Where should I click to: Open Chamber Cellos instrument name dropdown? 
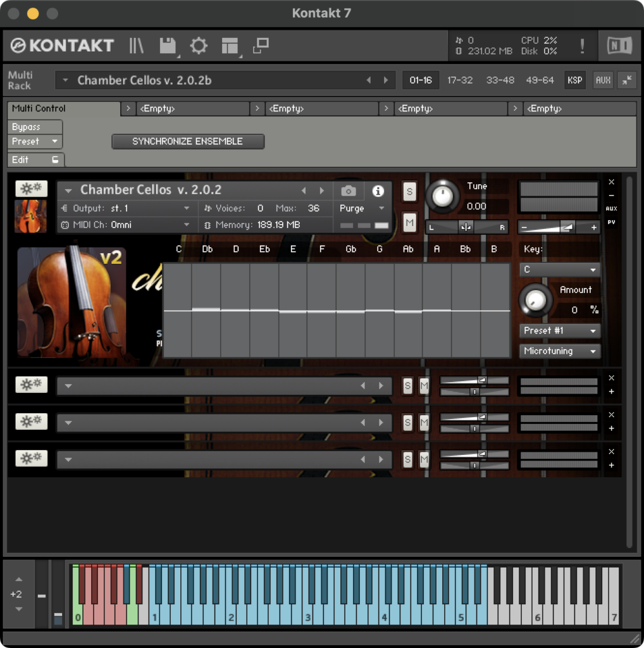pyautogui.click(x=68, y=191)
